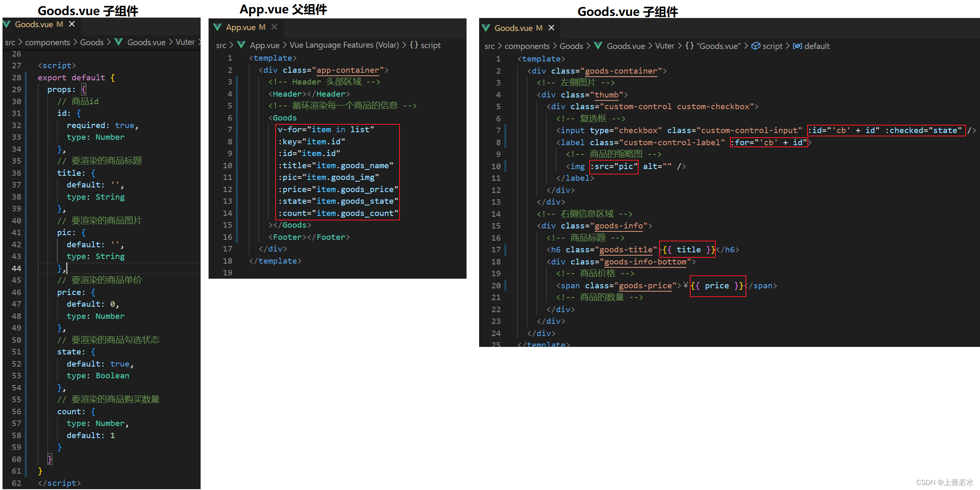Click line number 44 in script panel
980x490 pixels.
click(16, 268)
